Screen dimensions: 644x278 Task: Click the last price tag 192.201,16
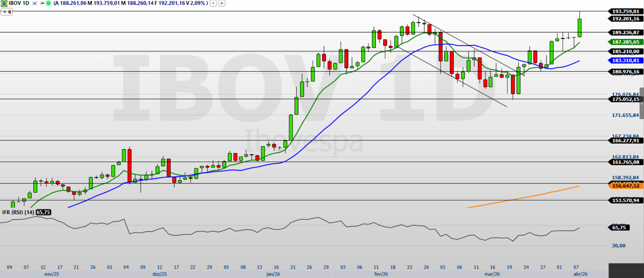tap(625, 19)
